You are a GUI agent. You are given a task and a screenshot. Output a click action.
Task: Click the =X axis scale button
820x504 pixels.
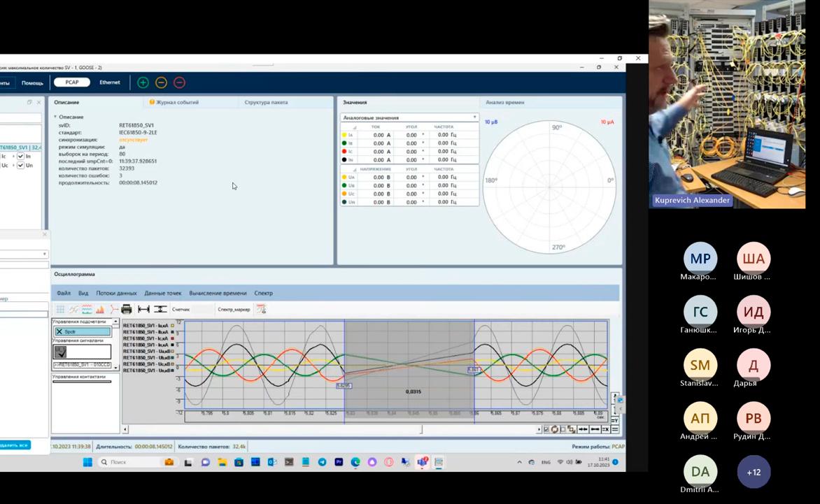605,429
